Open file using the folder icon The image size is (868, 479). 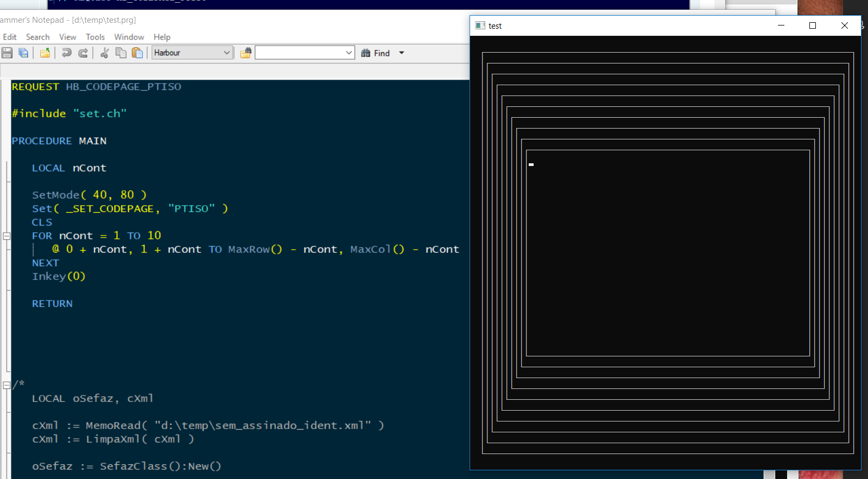pyautogui.click(x=45, y=53)
